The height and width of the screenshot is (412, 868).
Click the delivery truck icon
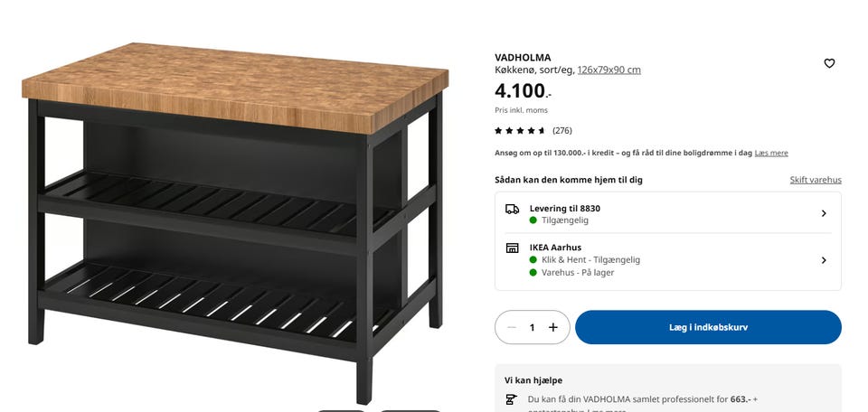click(x=512, y=209)
